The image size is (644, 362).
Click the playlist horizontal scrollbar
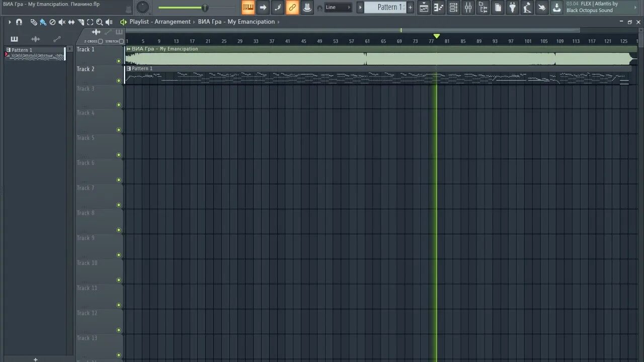coord(352,30)
